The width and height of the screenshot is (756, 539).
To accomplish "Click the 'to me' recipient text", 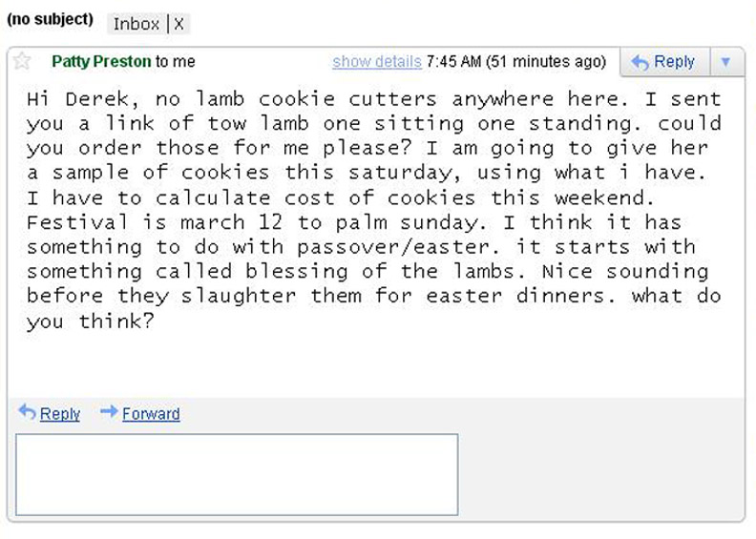I will click(x=175, y=62).
